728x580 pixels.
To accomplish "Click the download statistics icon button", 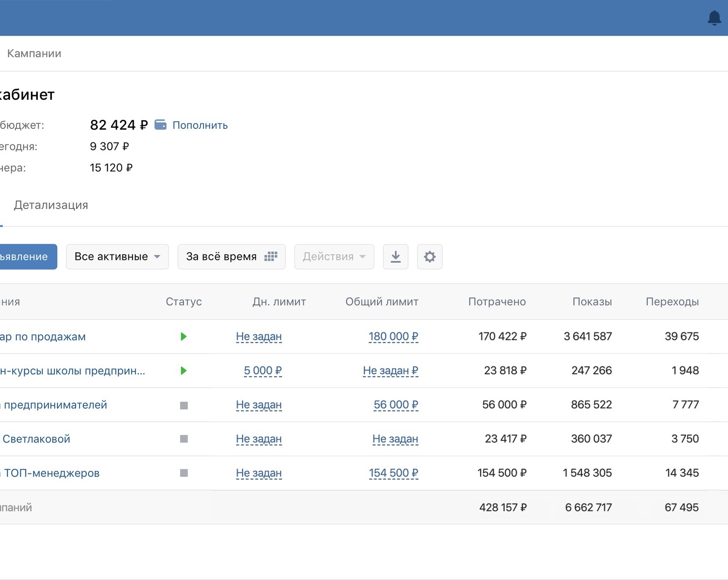I will coord(396,257).
